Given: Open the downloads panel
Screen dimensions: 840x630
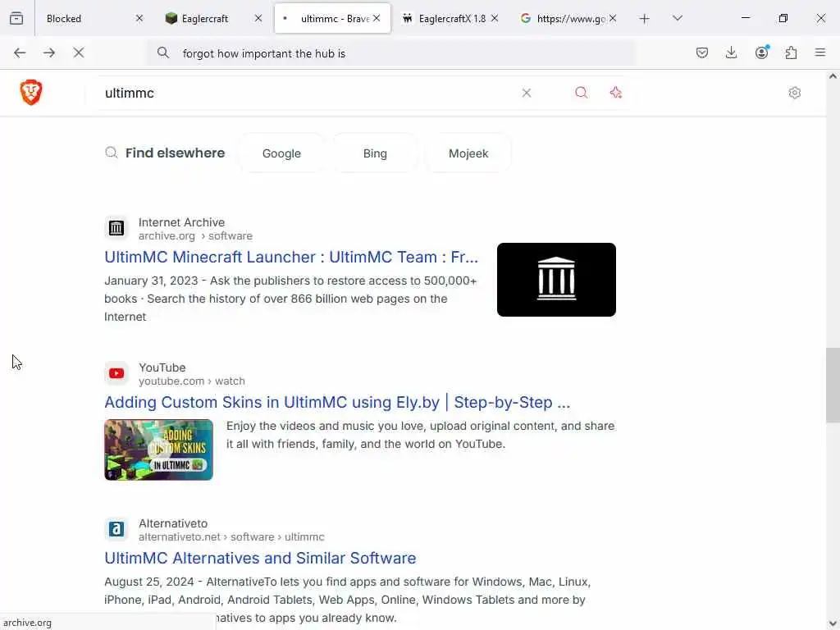Looking at the screenshot, I should pyautogui.click(x=731, y=52).
